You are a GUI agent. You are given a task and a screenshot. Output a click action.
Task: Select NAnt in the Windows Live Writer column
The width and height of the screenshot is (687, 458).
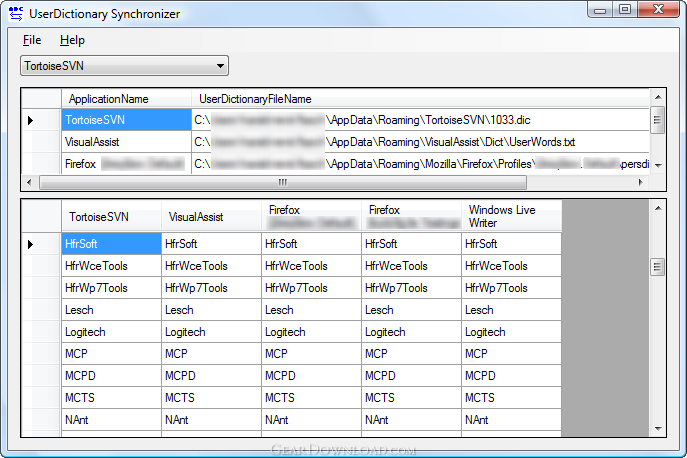pyautogui.click(x=511, y=419)
